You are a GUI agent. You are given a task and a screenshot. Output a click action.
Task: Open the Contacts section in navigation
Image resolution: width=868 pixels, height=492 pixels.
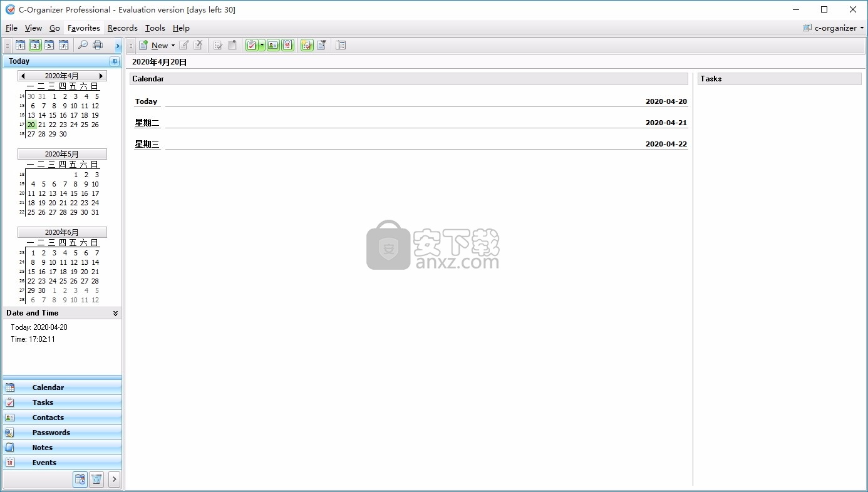coord(62,418)
